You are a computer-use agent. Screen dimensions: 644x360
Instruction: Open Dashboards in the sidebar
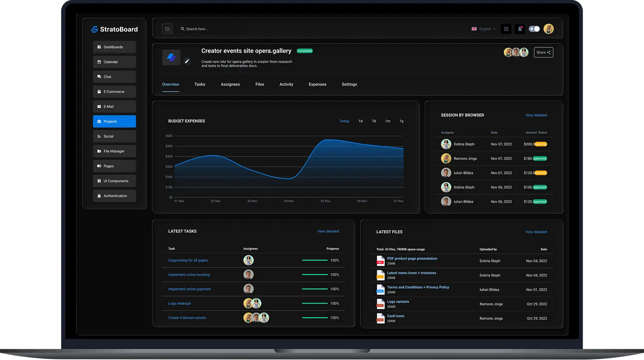click(114, 47)
